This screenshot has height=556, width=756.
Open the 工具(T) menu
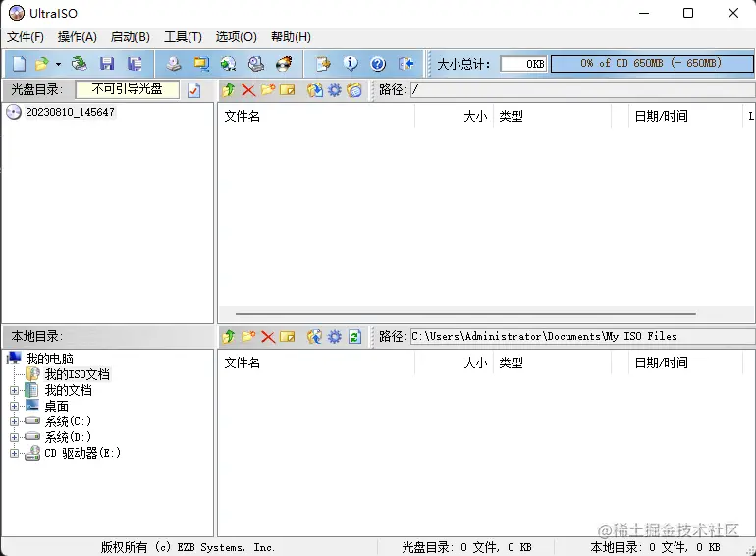pyautogui.click(x=183, y=37)
